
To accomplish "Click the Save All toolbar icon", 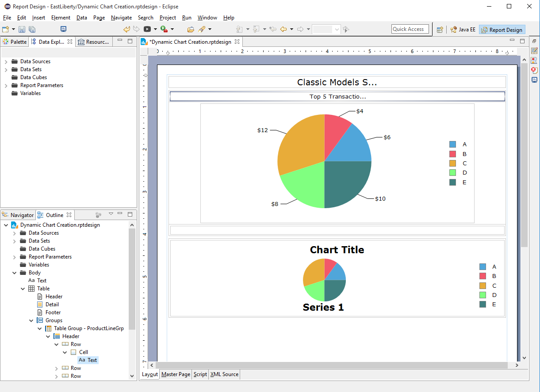I will [x=32, y=29].
